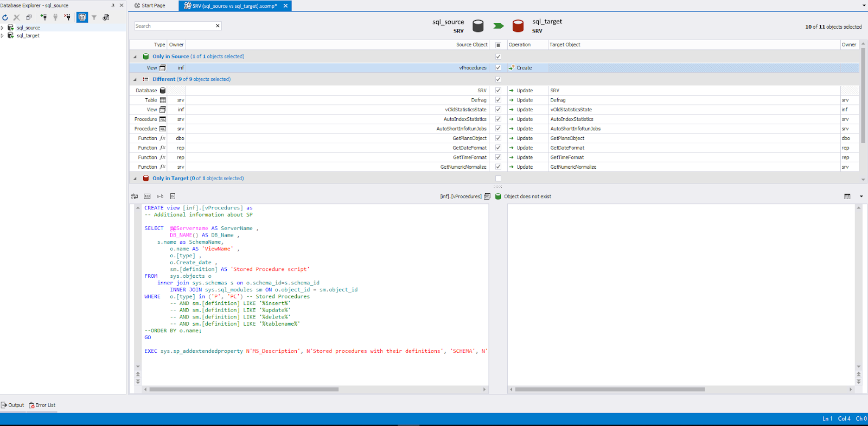Uncheck the vProcedures view checkbox
Image resolution: width=868 pixels, height=426 pixels.
click(x=498, y=68)
